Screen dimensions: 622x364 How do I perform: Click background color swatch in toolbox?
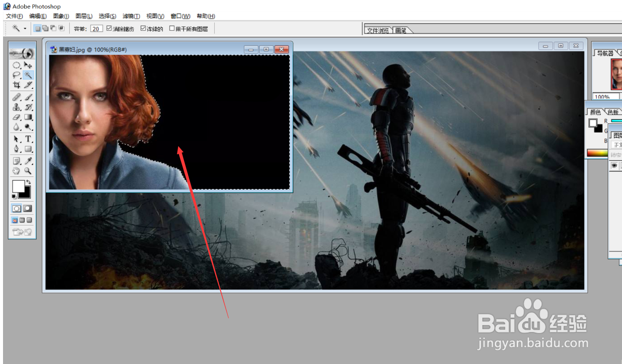coord(26,194)
